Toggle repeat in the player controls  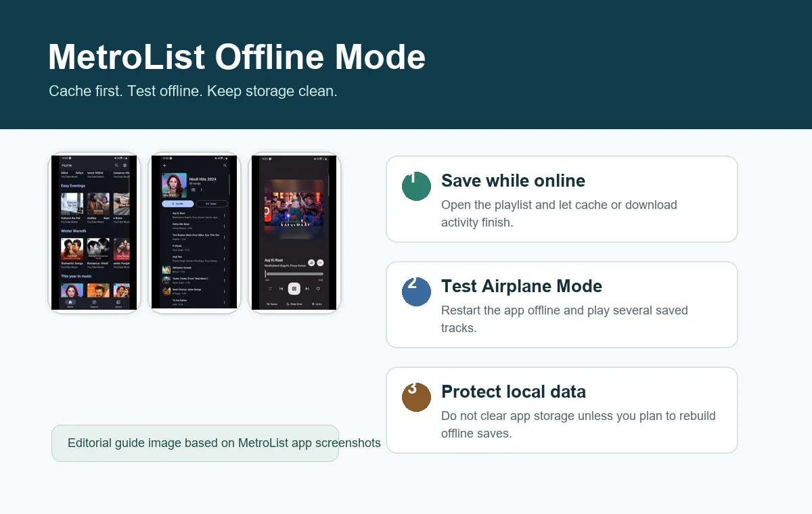270,289
